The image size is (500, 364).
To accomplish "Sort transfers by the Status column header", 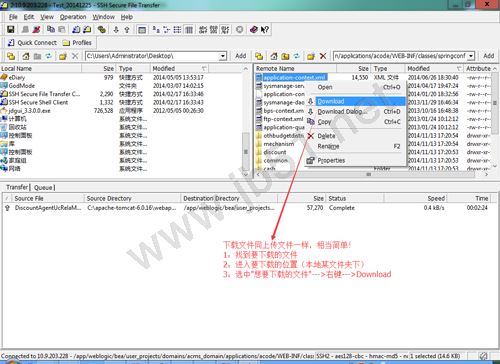I will pyautogui.click(x=355, y=198).
